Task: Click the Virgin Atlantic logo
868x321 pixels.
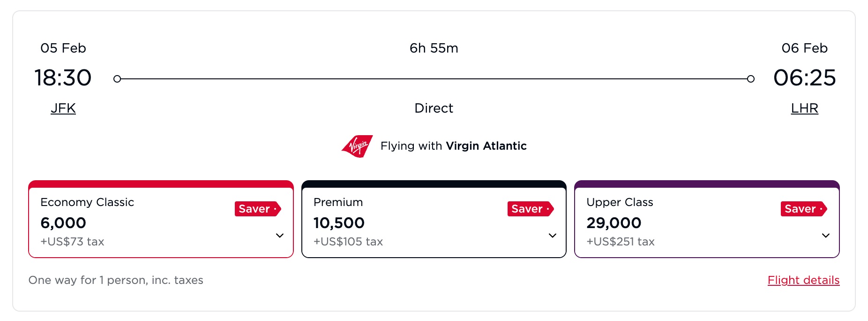Action: point(356,145)
